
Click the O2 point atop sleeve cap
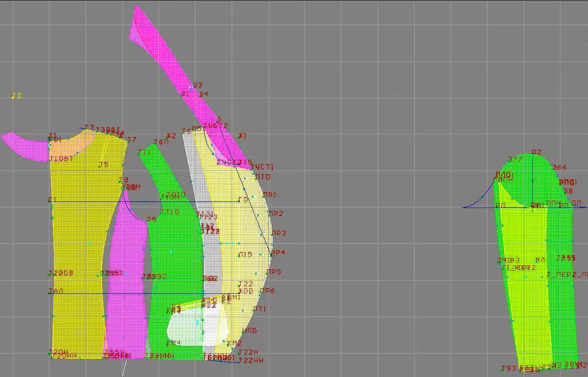532,154
